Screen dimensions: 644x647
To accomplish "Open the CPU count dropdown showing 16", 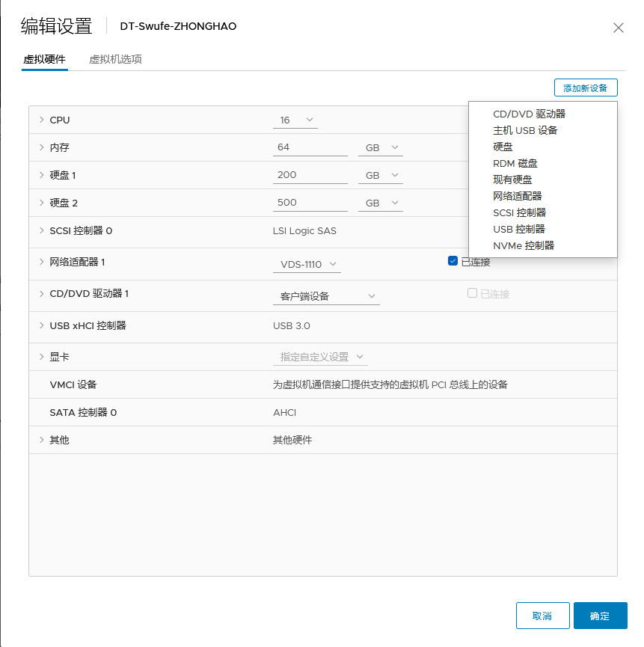I will coord(295,119).
